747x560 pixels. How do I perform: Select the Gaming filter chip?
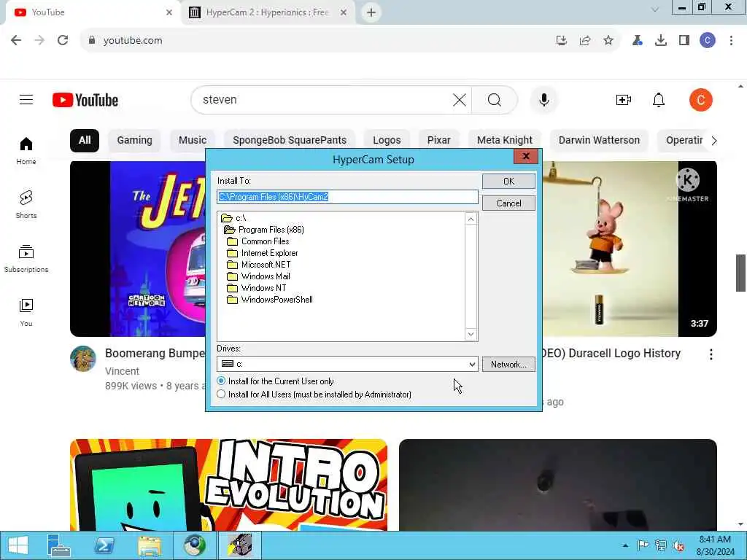pos(135,141)
